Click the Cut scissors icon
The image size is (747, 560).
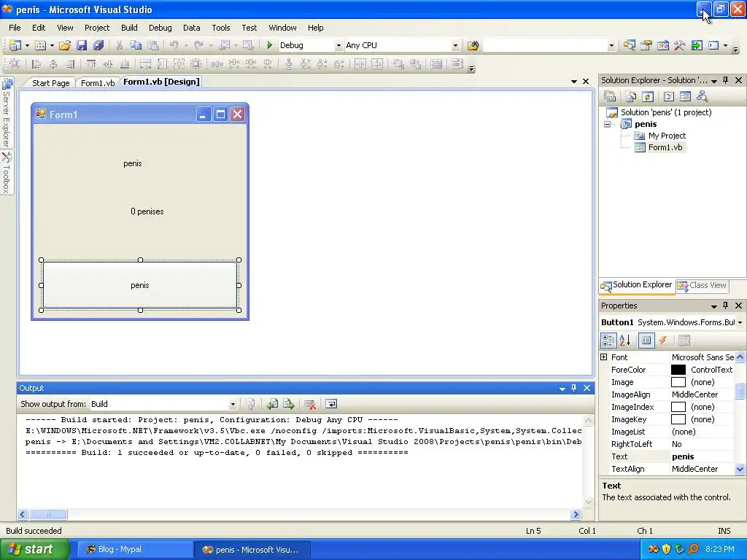[x=119, y=45]
